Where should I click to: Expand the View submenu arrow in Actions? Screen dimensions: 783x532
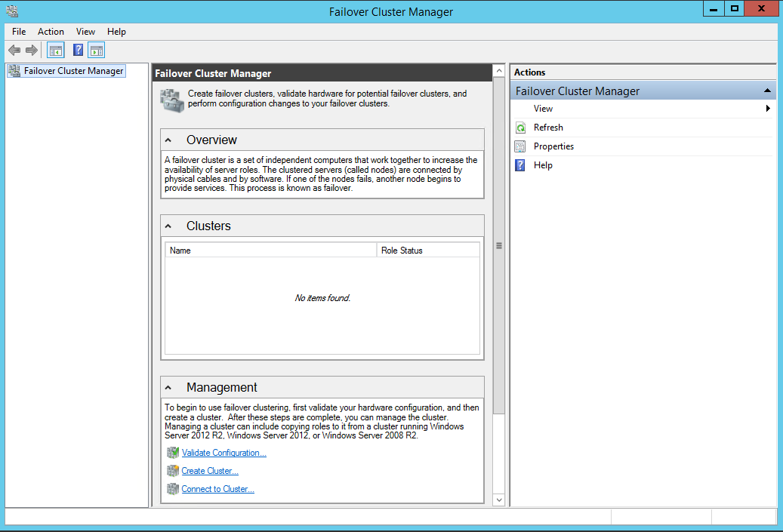point(768,109)
